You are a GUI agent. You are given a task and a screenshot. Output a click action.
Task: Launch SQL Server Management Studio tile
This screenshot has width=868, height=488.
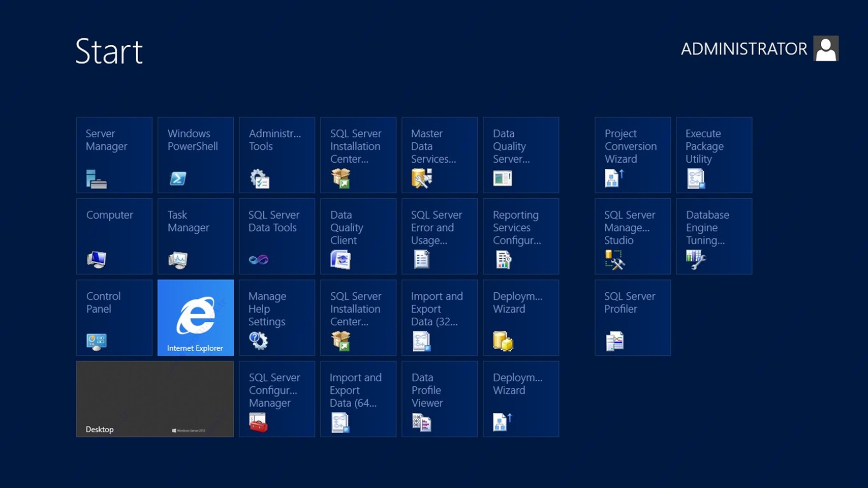coord(633,236)
